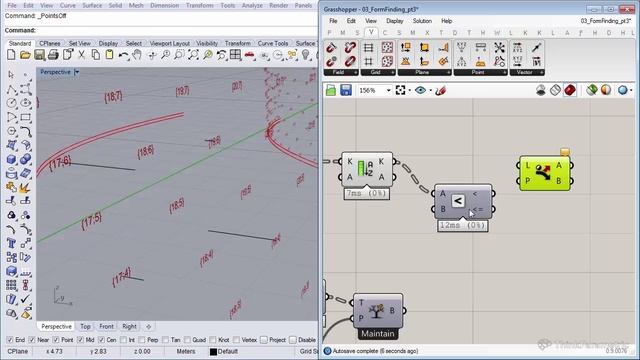Switch to the CPlanes toolbar tab
This screenshot has width=640, height=360.
(x=50, y=43)
